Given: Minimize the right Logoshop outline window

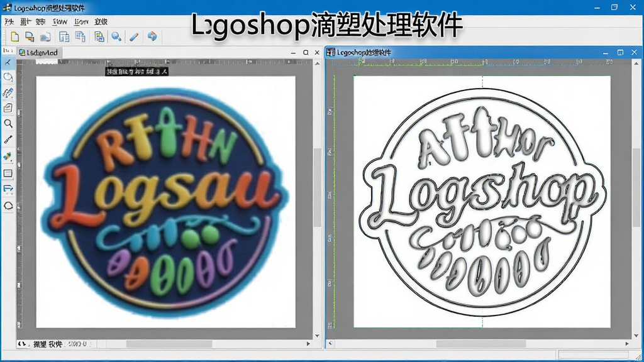Looking at the screenshot, I should 606,53.
